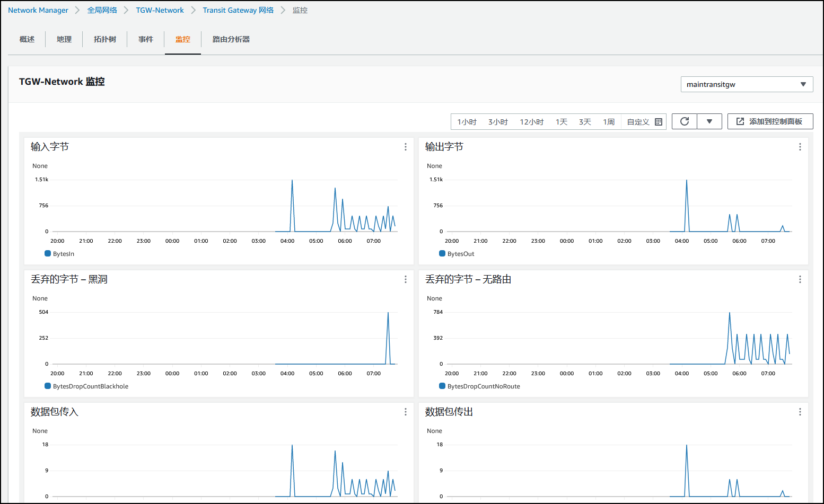Open options menu for 数据包传入 chart
Screen dimensions: 824x504
tap(406, 412)
